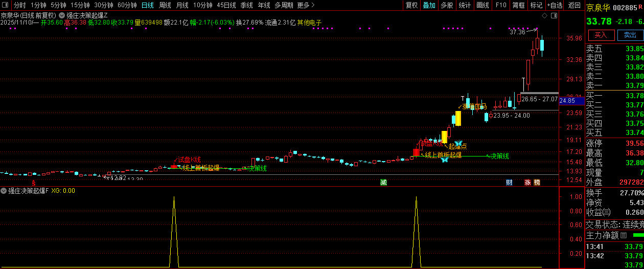Viewport: 644px width, 269px height.
Task: Click the orange 榜 marker icon
Action: tap(537, 182)
